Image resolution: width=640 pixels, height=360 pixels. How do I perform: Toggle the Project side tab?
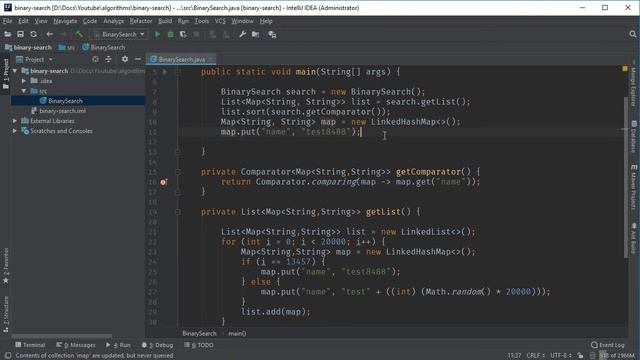5,74
